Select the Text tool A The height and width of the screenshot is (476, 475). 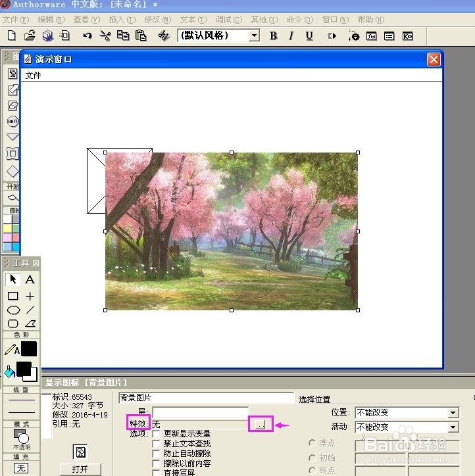point(30,279)
